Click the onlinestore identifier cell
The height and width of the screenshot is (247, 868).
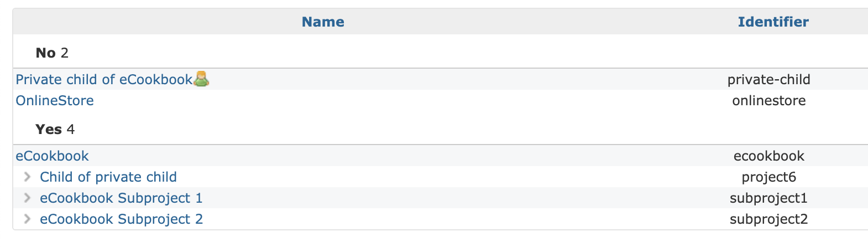[768, 100]
